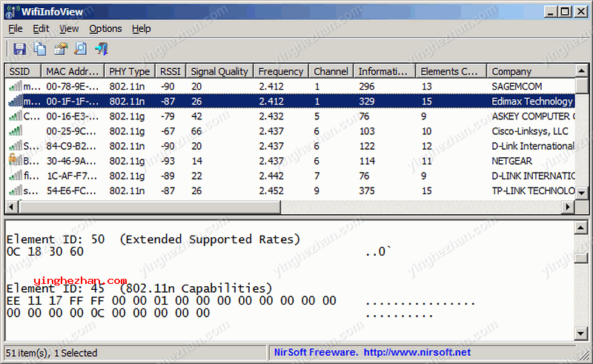593x364 pixels.
Task: Click 'Element ID: 50 (Extended Supported Rates)' text
Action: 153,239
